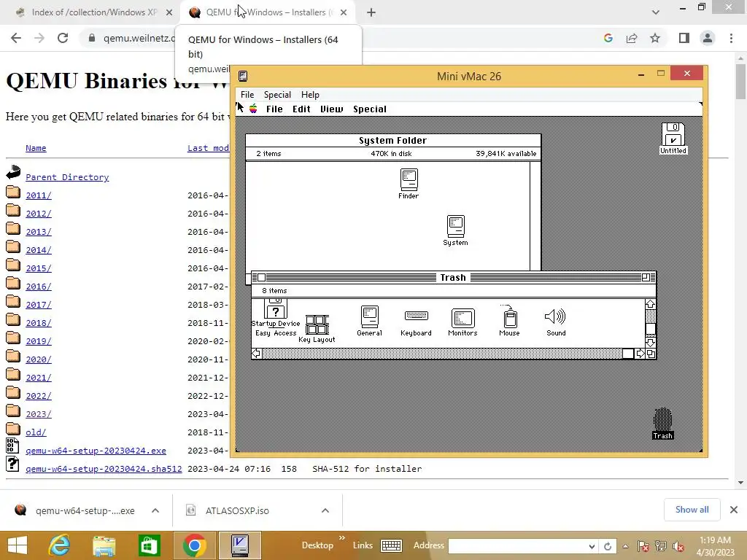Bookmark this page with star icon

[x=655, y=38]
